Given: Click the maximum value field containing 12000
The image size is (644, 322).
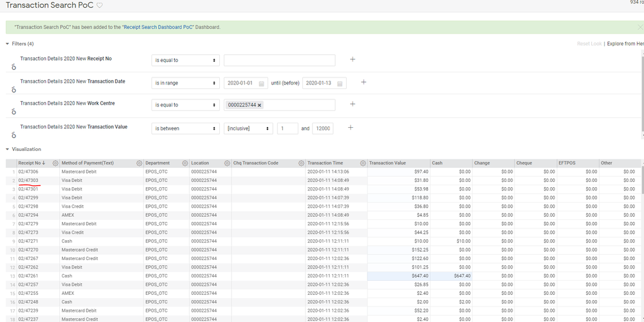Looking at the screenshot, I should click(x=323, y=128).
